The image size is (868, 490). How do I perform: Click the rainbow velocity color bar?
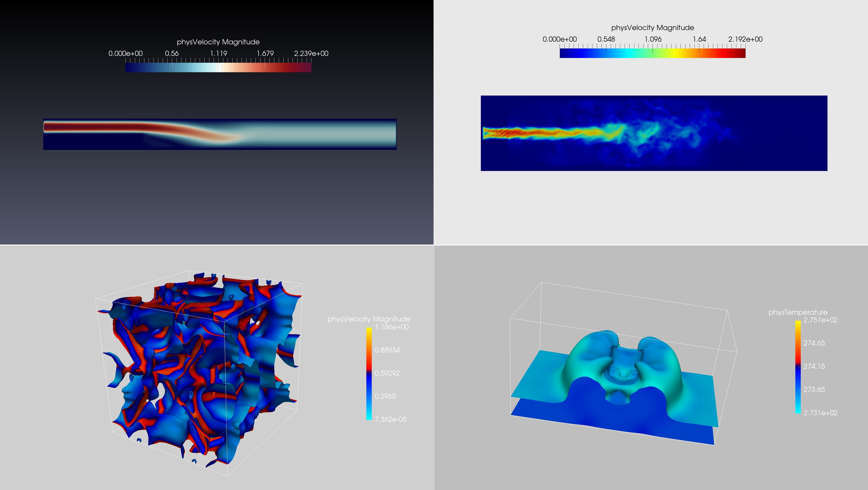pyautogui.click(x=652, y=53)
